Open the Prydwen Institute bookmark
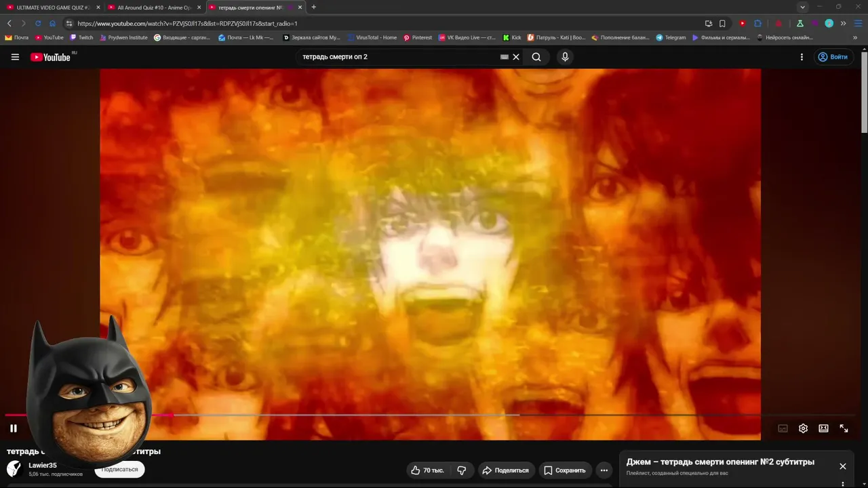The height and width of the screenshot is (488, 868). click(x=123, y=37)
